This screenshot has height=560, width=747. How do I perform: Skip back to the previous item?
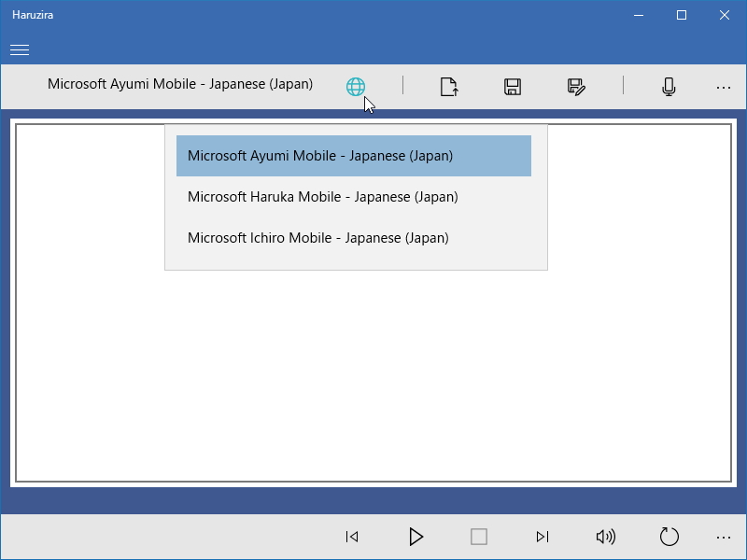pyautogui.click(x=352, y=537)
